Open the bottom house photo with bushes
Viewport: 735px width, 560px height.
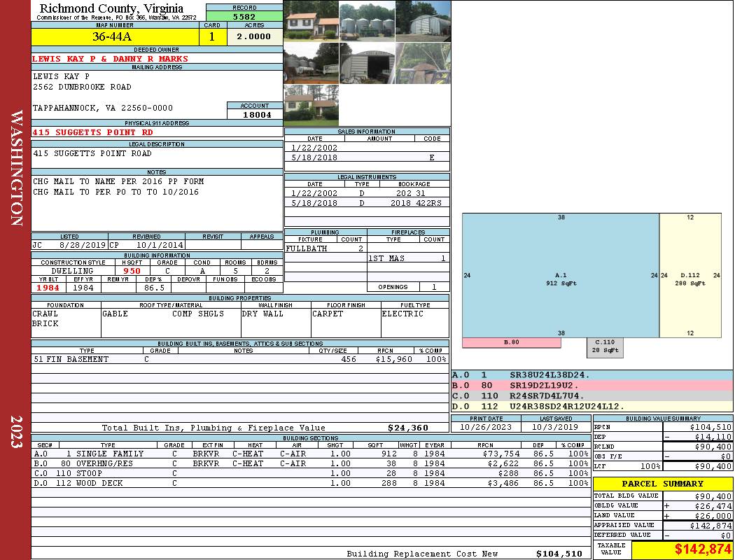(x=311, y=105)
